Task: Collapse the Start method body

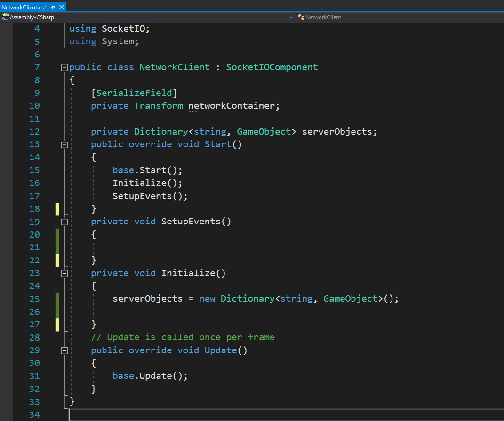Action: (x=64, y=144)
